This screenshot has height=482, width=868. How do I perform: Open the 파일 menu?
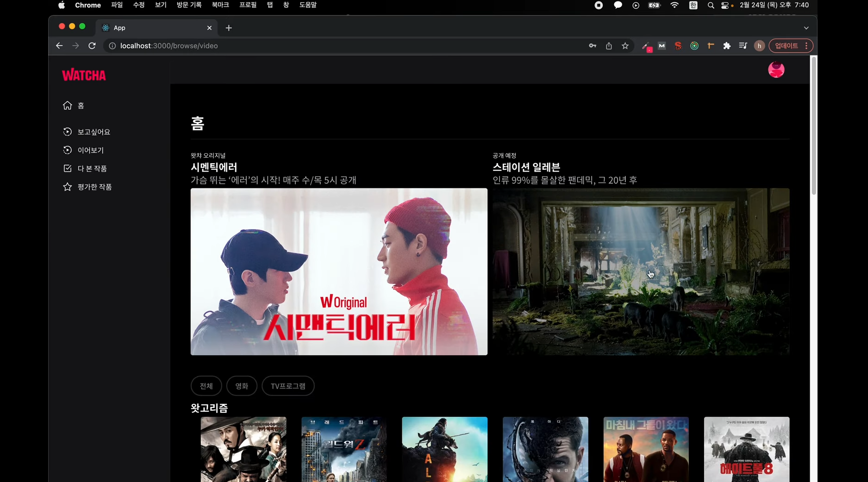117,5
